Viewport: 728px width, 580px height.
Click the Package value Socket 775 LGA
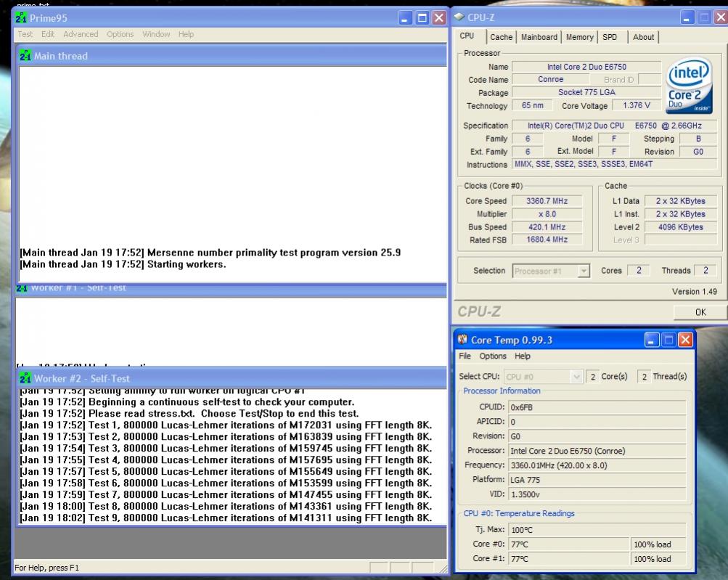point(586,92)
